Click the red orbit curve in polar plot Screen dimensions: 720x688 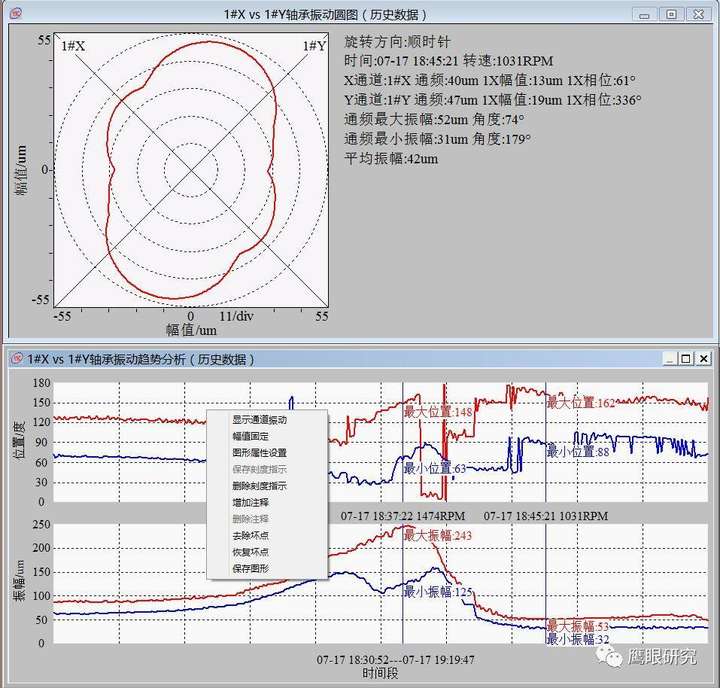click(208, 42)
